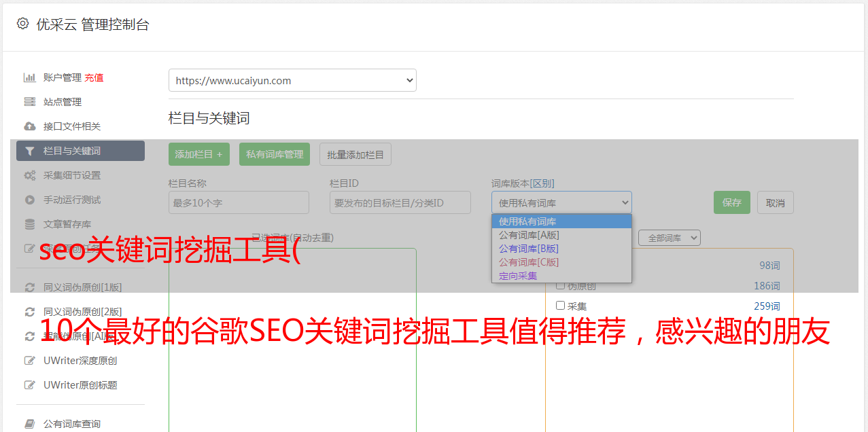Choose 公有词库[B版] option

(561, 249)
